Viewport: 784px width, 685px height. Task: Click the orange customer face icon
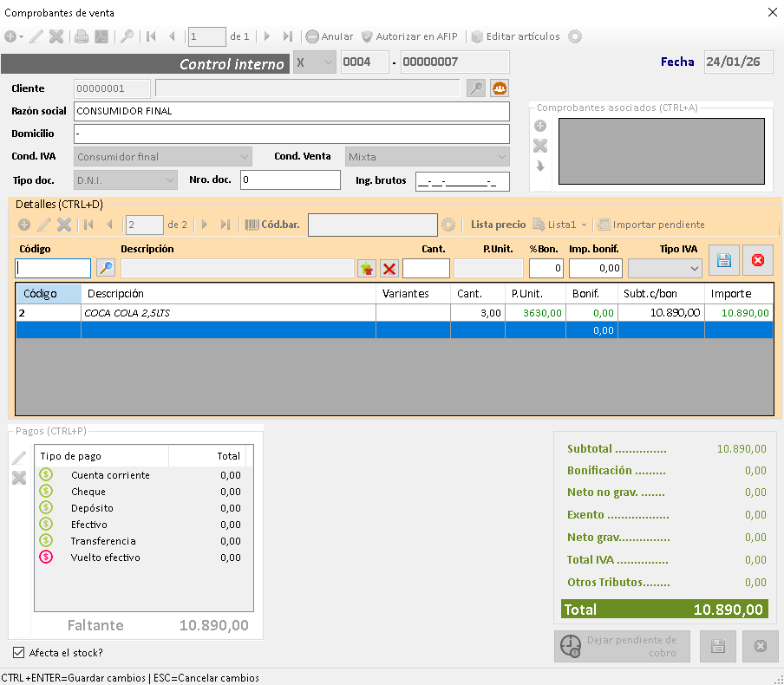coord(499,88)
